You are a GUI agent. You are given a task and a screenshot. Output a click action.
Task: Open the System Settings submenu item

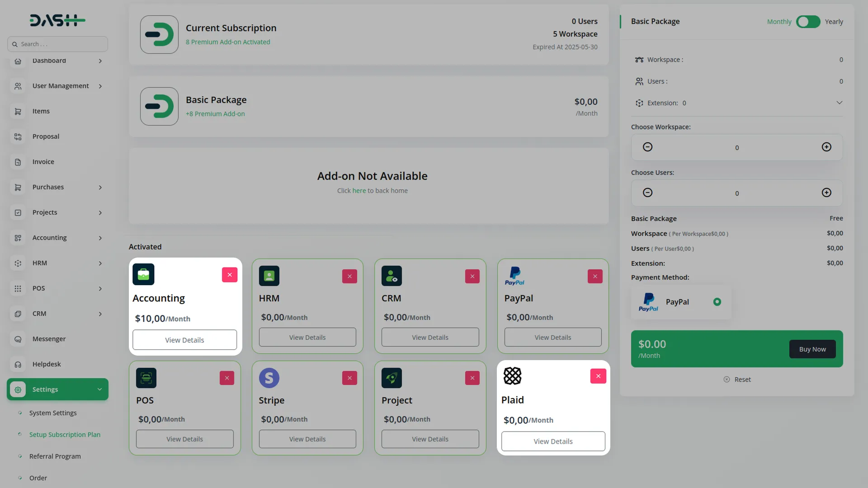[x=53, y=413]
